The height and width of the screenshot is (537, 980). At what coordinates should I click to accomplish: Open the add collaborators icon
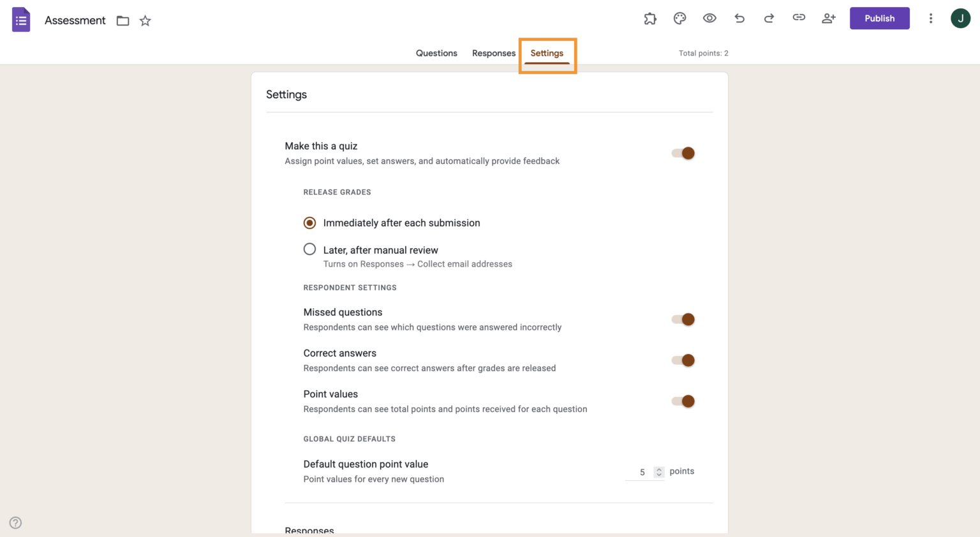(828, 18)
